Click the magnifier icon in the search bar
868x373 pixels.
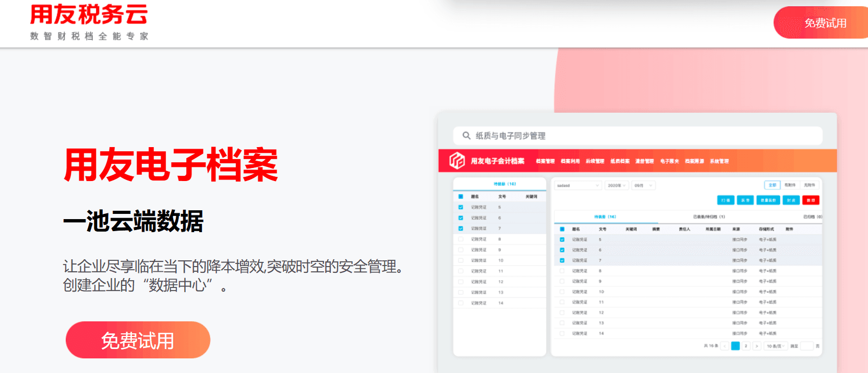(x=466, y=136)
